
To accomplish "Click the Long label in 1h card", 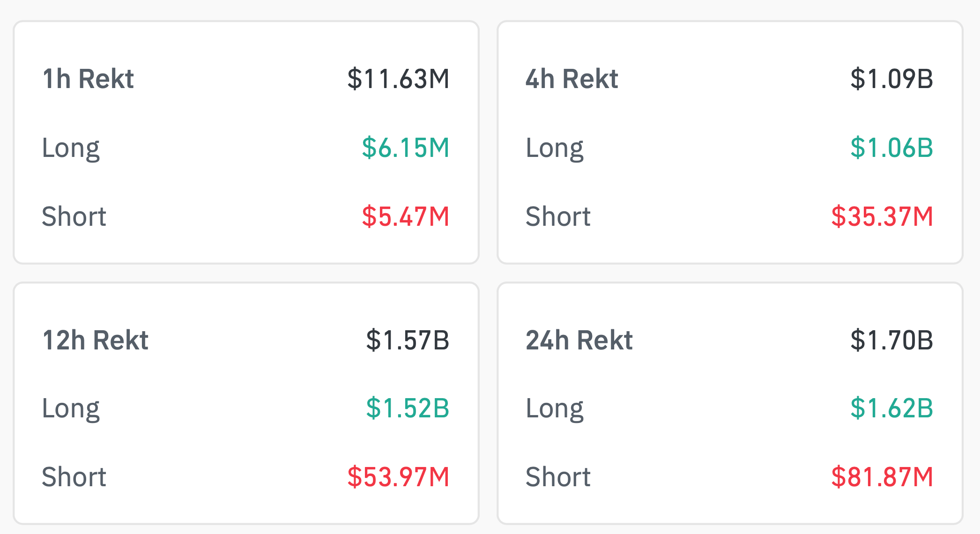I will [71, 149].
